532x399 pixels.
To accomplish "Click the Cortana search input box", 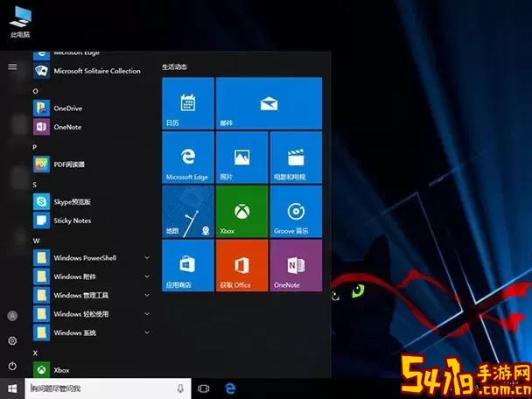I will 108,388.
